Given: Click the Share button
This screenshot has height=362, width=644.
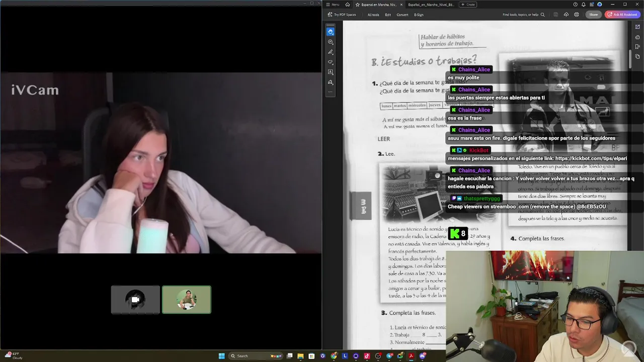Looking at the screenshot, I should tap(594, 15).
